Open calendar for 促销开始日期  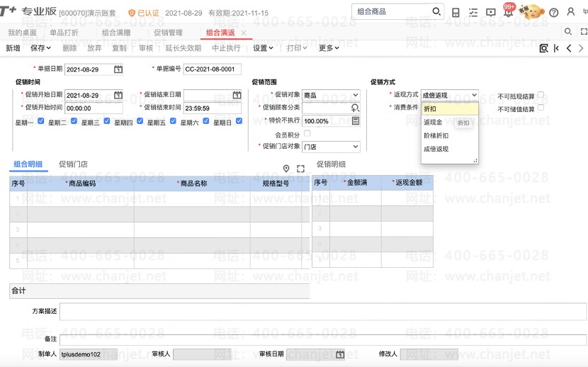pyautogui.click(x=118, y=95)
